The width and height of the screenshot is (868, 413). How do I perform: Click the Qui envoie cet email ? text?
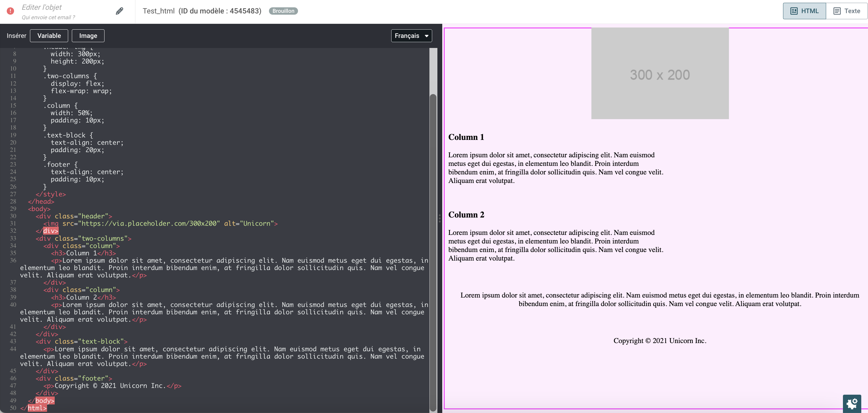48,17
